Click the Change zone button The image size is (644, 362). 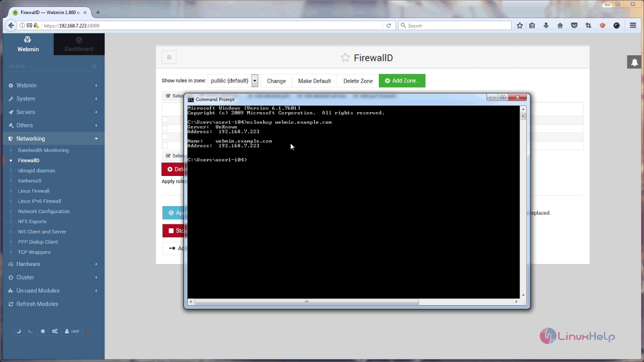(276, 80)
